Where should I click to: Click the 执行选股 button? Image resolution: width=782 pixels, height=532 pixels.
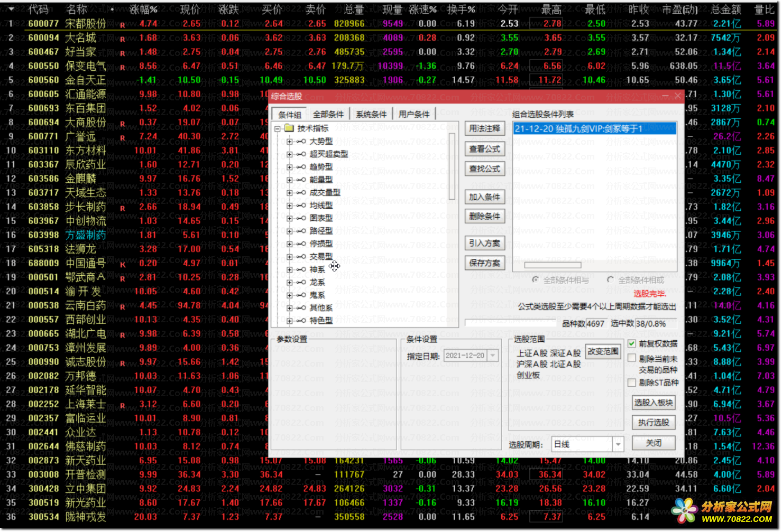[654, 422]
